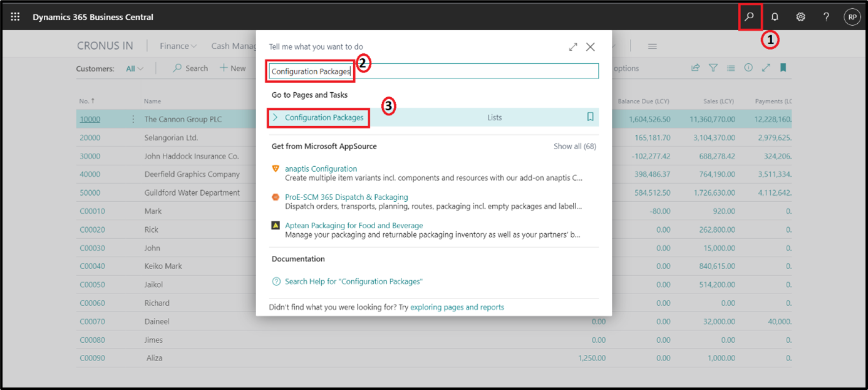Viewport: 868px width, 390px height.
Task: Open Aptean Packaging for Food and Beverage
Action: point(354,225)
